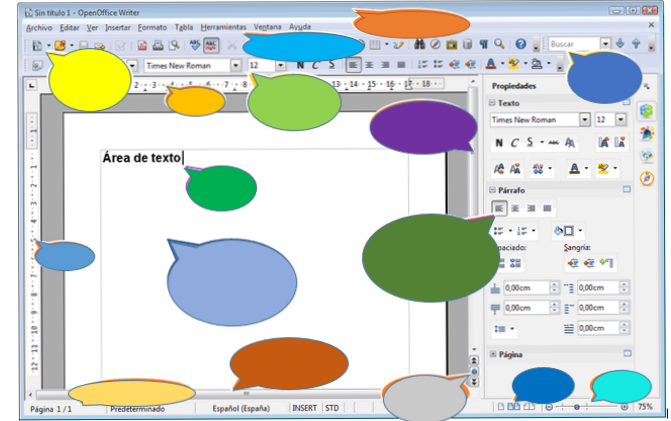The width and height of the screenshot is (671, 421).
Task: Open the Formato menu
Action: coord(153,28)
